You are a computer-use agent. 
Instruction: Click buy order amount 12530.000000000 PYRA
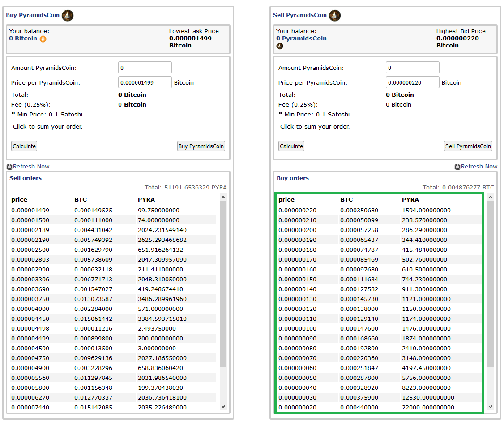click(x=428, y=397)
